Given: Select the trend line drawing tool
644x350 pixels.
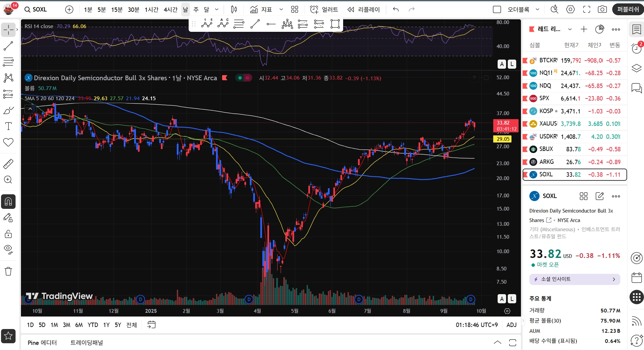Looking at the screenshot, I should pyautogui.click(x=8, y=46).
